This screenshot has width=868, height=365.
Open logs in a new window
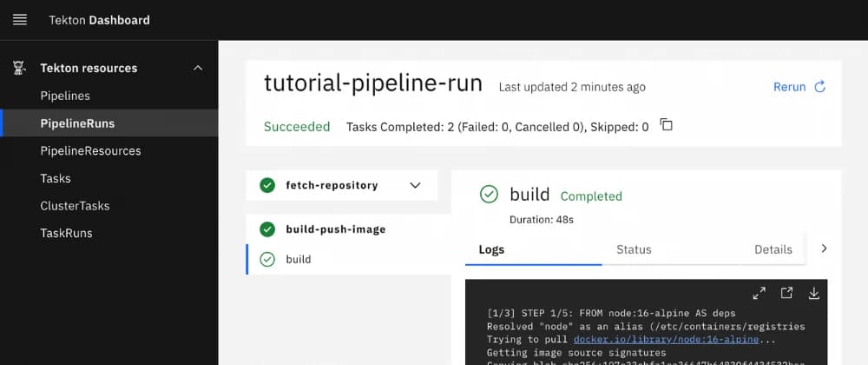tap(786, 293)
